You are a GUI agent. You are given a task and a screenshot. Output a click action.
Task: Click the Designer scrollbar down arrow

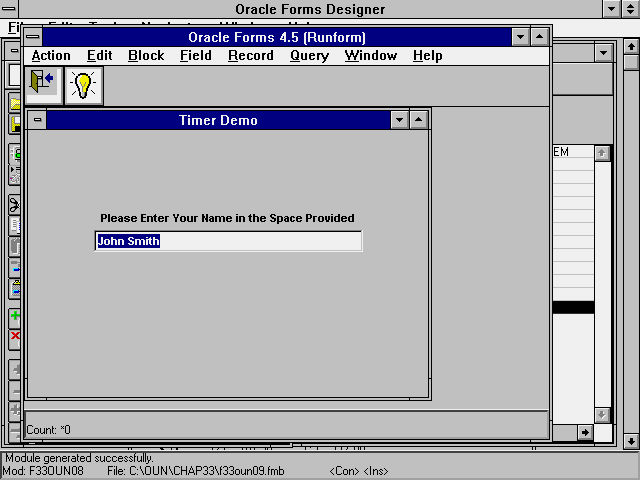630,440
